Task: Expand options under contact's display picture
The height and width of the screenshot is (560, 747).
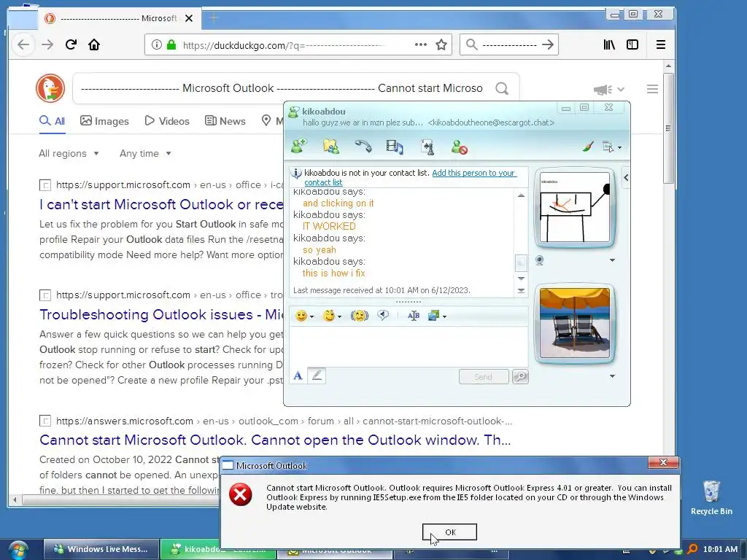Action: point(612,260)
